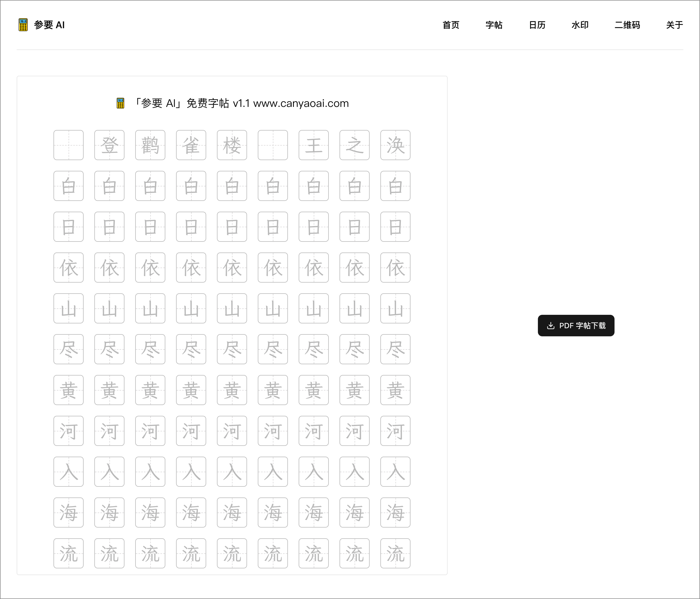700x599 pixels.
Task: Open the 关于 nav item
Action: [674, 25]
